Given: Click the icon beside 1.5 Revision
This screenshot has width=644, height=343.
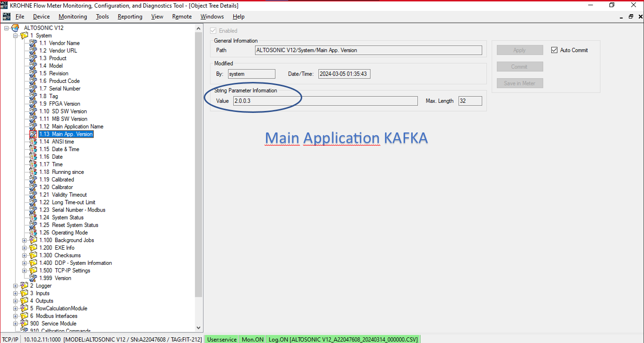Looking at the screenshot, I should coord(33,73).
